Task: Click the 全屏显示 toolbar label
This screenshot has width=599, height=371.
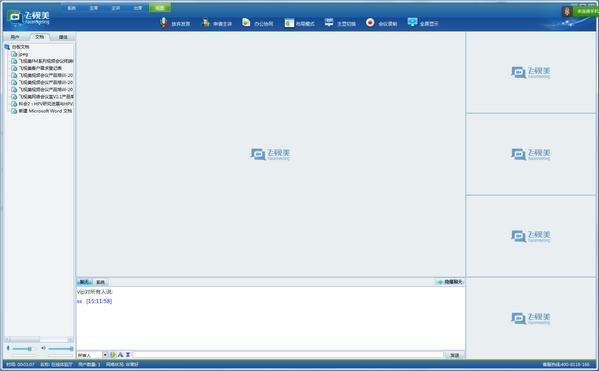Action: coord(429,24)
